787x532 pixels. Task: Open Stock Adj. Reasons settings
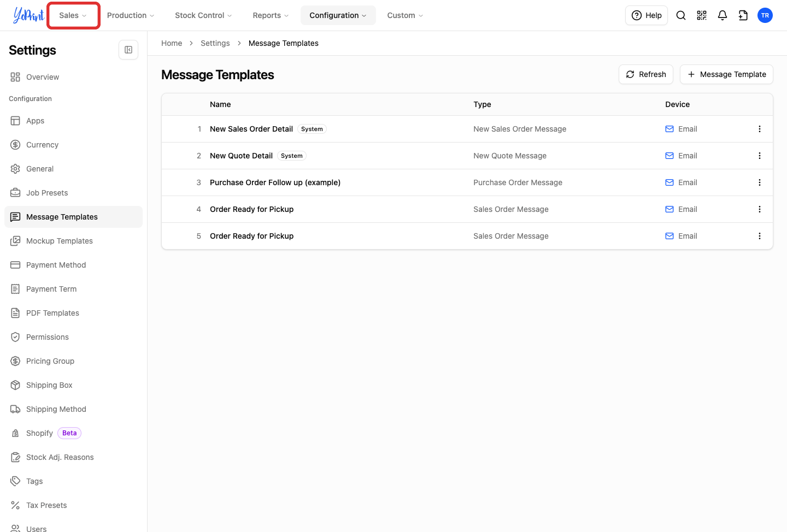tap(73, 457)
